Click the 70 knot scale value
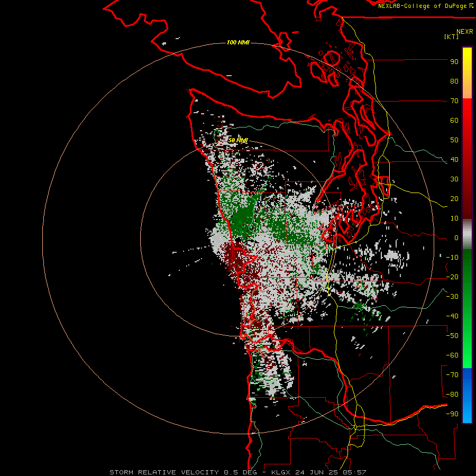This screenshot has height=476, width=476. tap(454, 101)
